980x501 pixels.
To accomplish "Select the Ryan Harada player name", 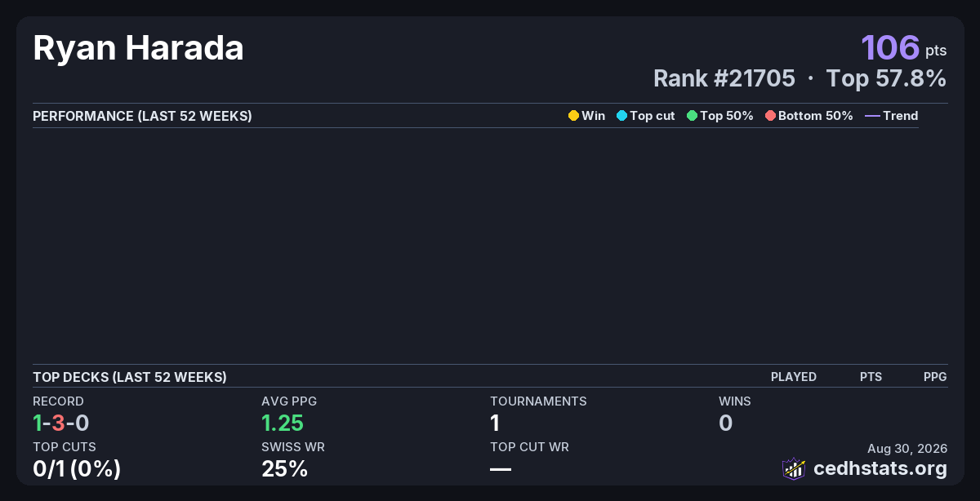I will 138,48.
